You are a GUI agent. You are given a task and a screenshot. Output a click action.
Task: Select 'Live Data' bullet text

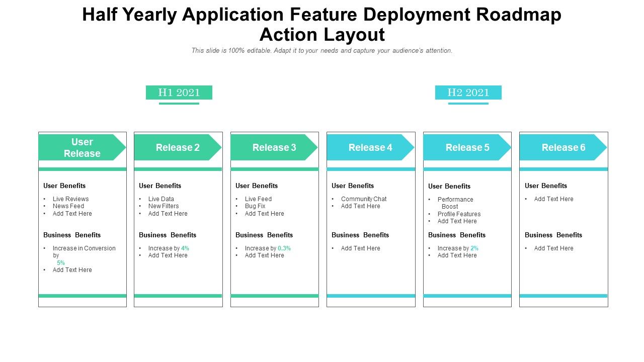(x=161, y=199)
